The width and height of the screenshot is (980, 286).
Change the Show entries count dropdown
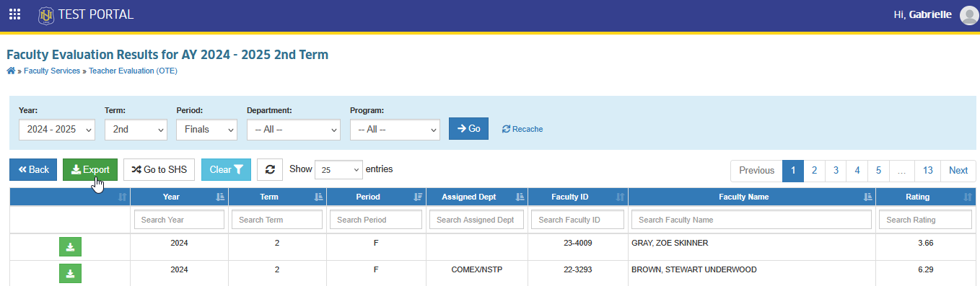click(x=339, y=170)
